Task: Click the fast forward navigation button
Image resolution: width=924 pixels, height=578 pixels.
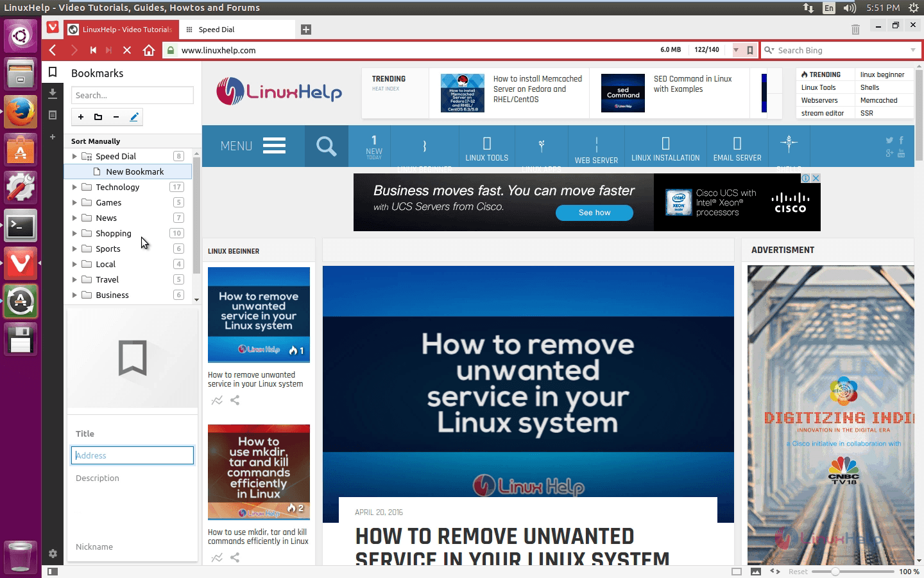Action: pyautogui.click(x=109, y=50)
